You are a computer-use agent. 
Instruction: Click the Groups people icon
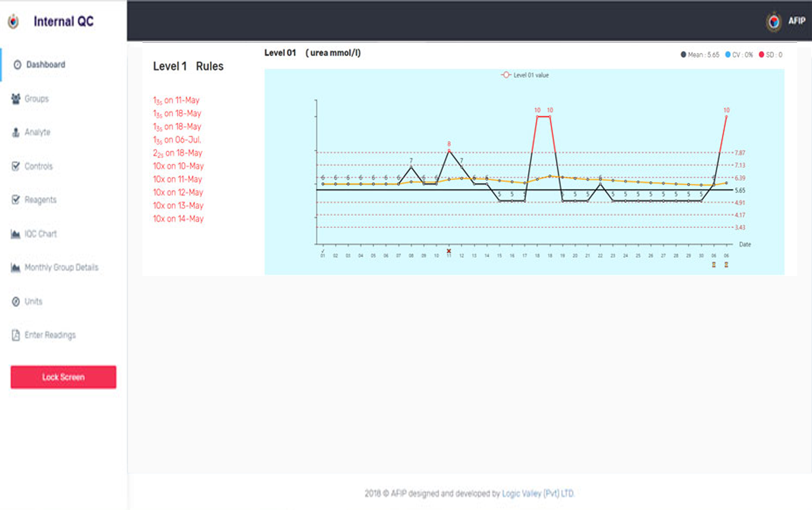coord(16,99)
